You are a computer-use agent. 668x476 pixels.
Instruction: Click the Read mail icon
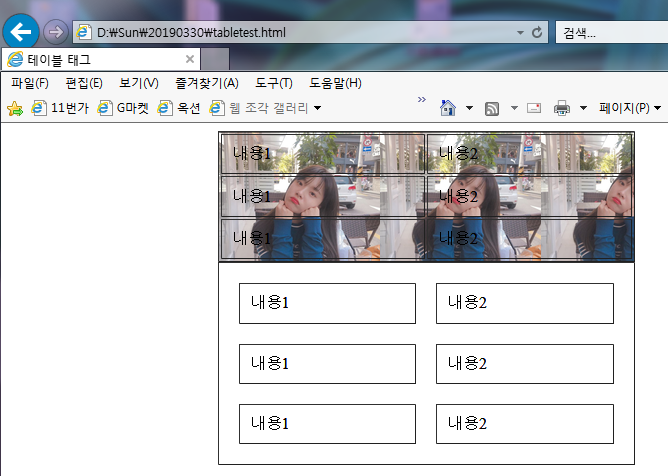click(534, 108)
